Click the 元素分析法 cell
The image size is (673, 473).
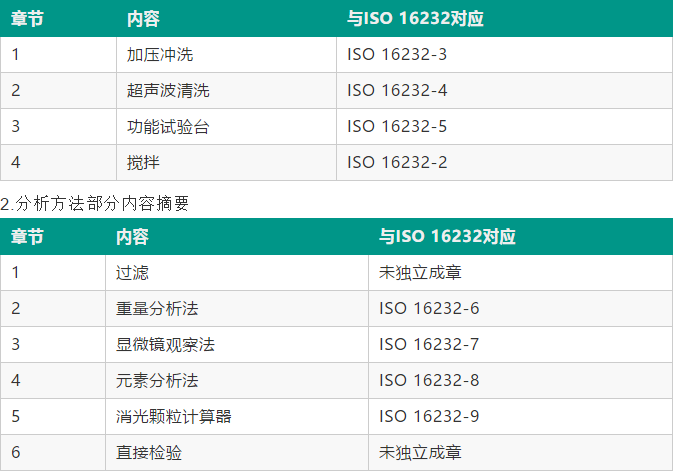pos(237,381)
